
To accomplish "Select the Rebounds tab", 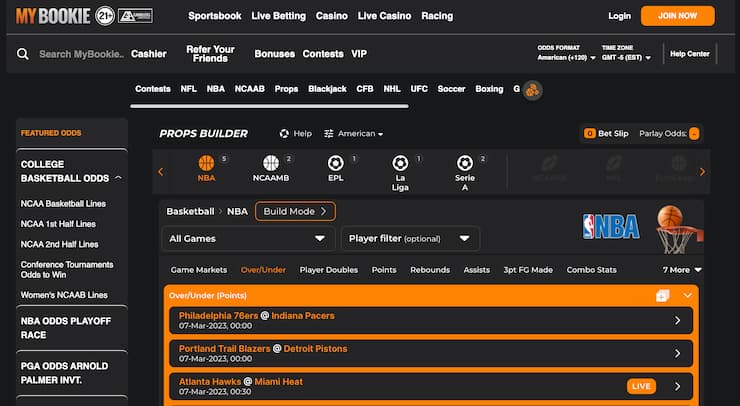I will click(x=430, y=270).
